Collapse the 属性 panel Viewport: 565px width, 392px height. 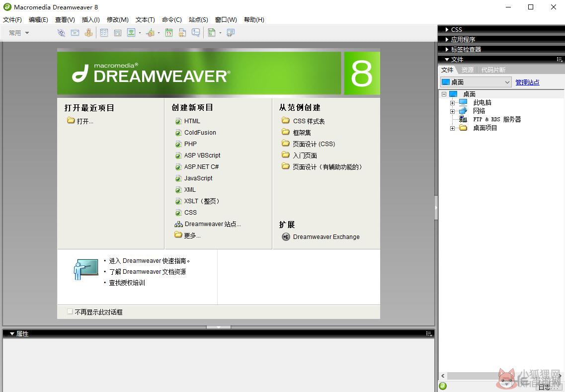pos(12,334)
